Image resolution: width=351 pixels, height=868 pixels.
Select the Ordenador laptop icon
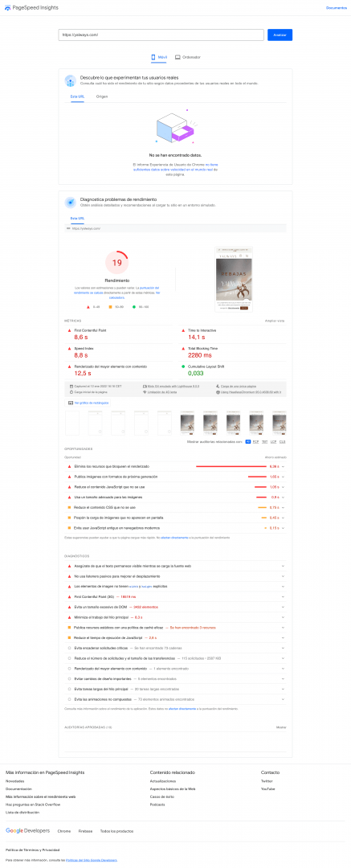[x=178, y=57]
